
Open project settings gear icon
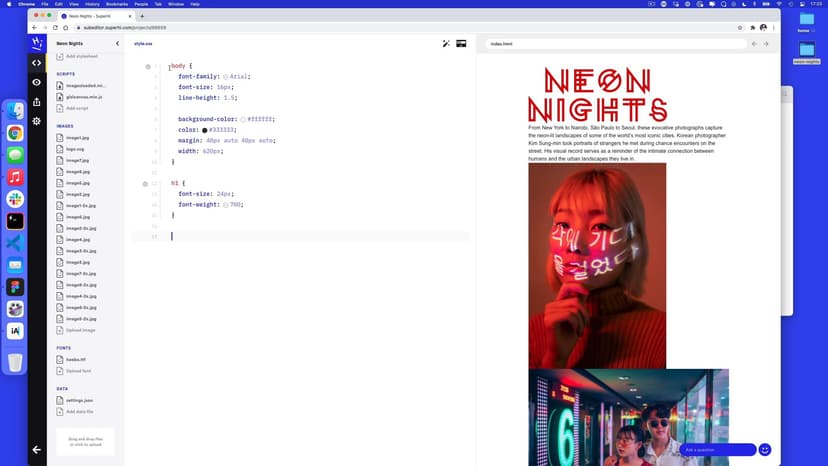click(37, 121)
